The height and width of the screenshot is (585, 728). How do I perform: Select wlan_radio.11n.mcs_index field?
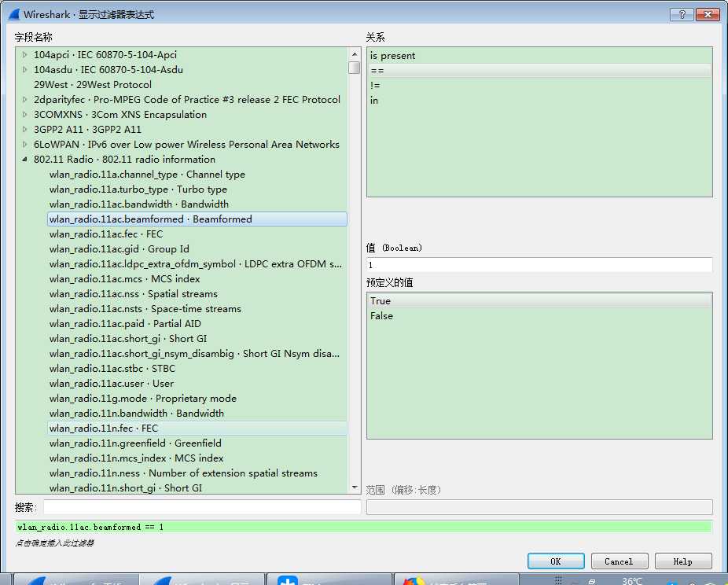[x=136, y=458]
